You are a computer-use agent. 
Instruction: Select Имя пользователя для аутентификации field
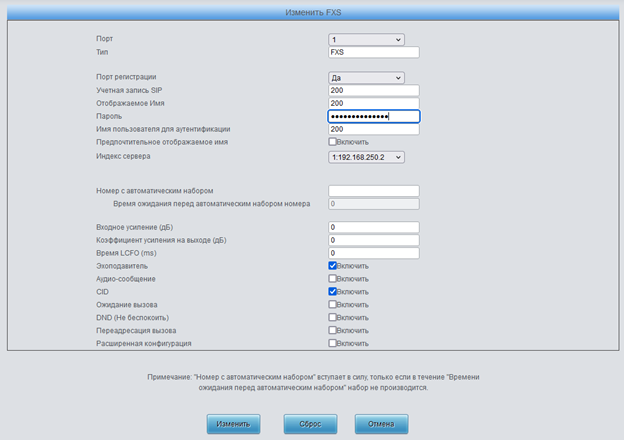coord(374,129)
